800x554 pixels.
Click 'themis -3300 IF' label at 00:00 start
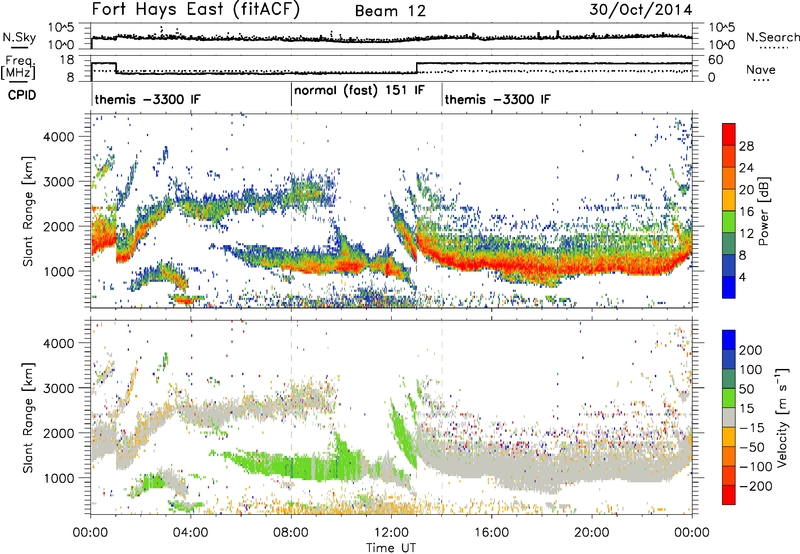tap(147, 99)
